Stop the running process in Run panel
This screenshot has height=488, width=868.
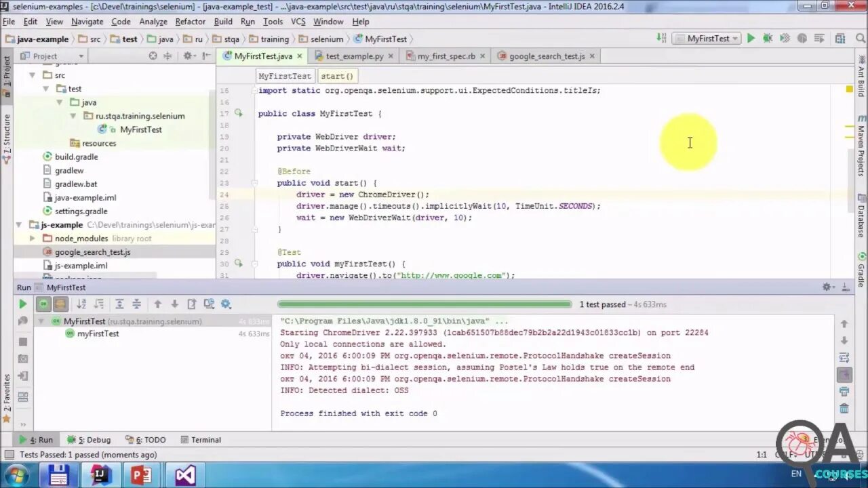[x=22, y=342]
